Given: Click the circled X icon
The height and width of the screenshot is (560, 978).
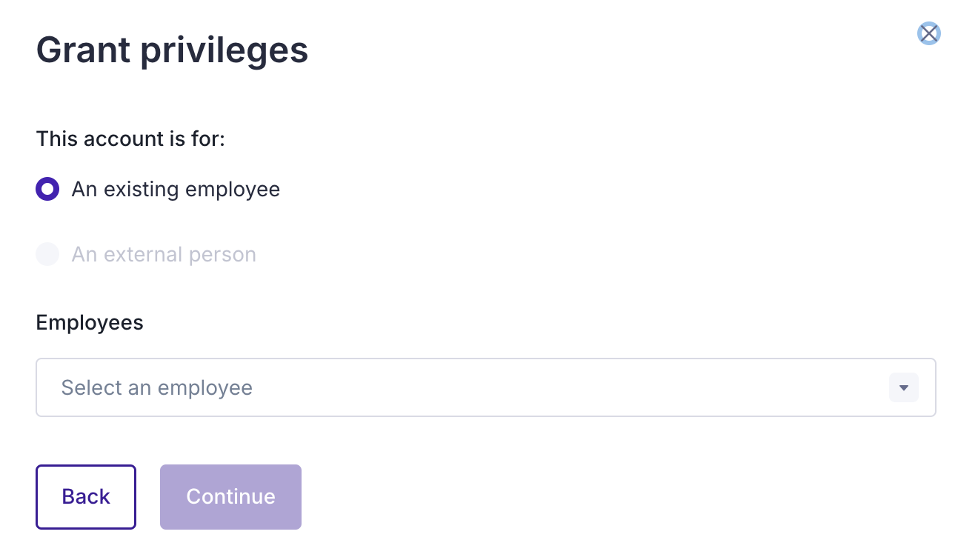Looking at the screenshot, I should click(x=928, y=33).
